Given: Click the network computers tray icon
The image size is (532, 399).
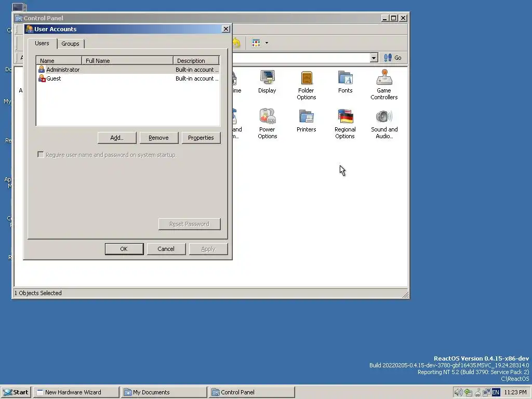Looking at the screenshot, I should (x=486, y=392).
